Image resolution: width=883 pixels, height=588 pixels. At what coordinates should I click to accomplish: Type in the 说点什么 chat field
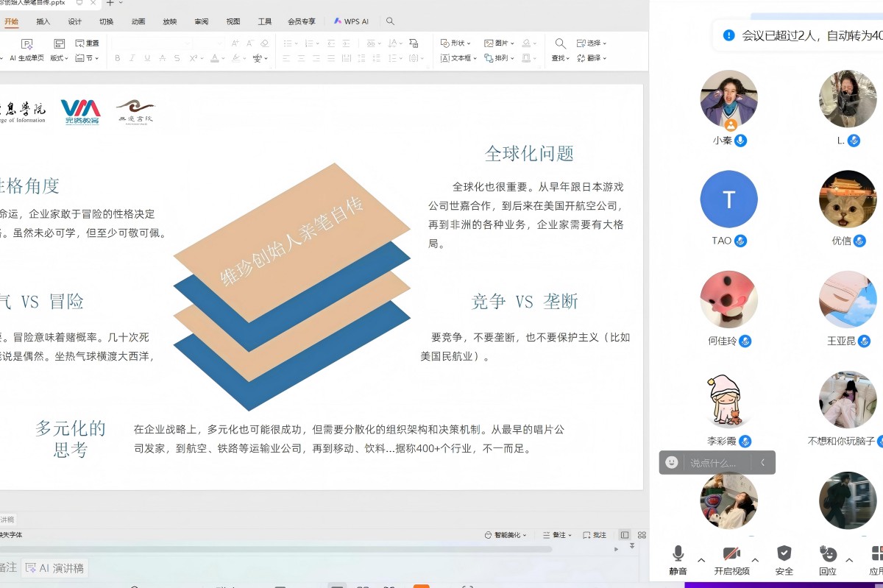pos(714,463)
